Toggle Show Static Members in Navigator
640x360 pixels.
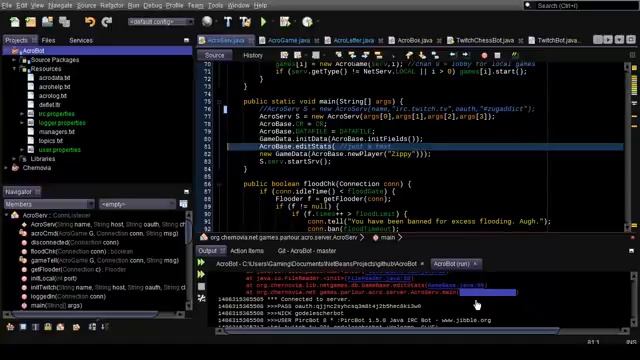[36, 327]
